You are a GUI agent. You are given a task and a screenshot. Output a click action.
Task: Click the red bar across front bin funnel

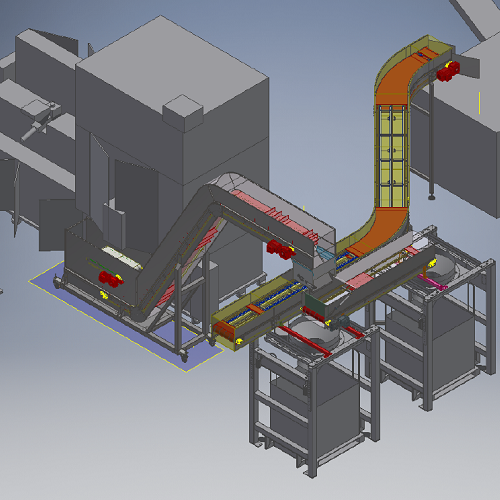tap(304, 339)
